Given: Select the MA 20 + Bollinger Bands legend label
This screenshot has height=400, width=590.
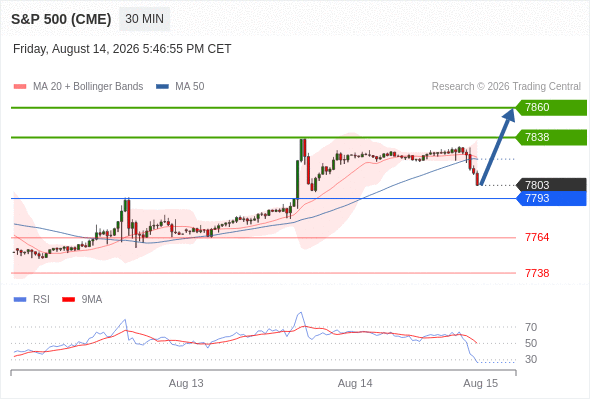Looking at the screenshot, I should (x=88, y=87).
